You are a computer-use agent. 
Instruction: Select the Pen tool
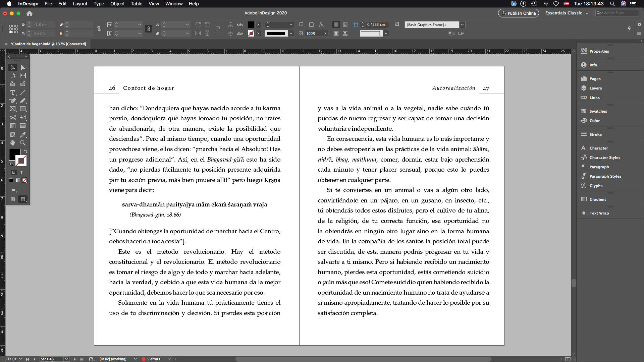(13, 101)
